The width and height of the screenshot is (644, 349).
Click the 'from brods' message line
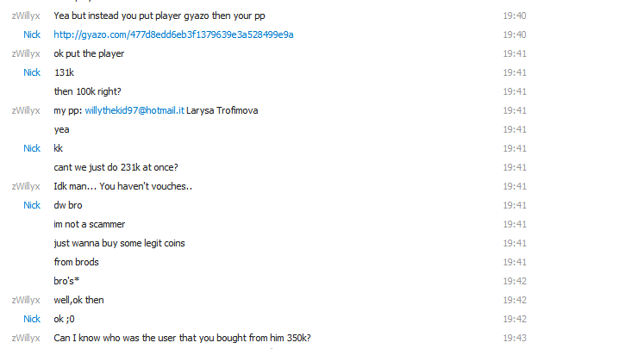coord(76,262)
